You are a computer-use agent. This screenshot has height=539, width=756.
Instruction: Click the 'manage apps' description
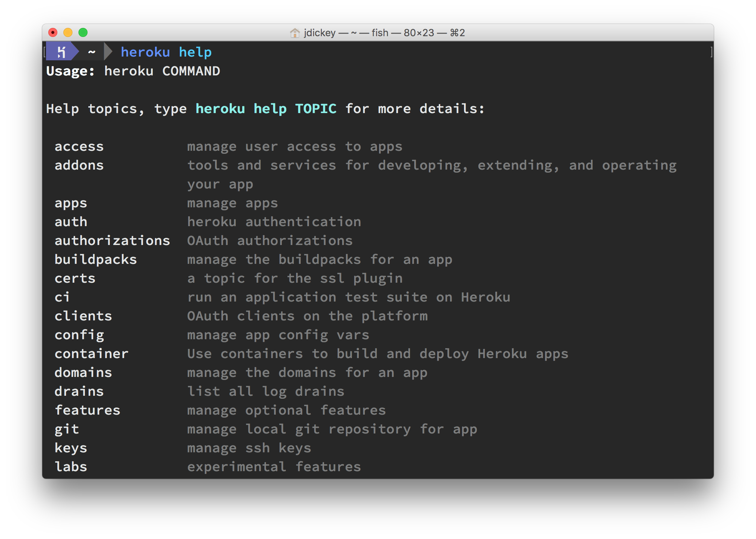(x=232, y=204)
